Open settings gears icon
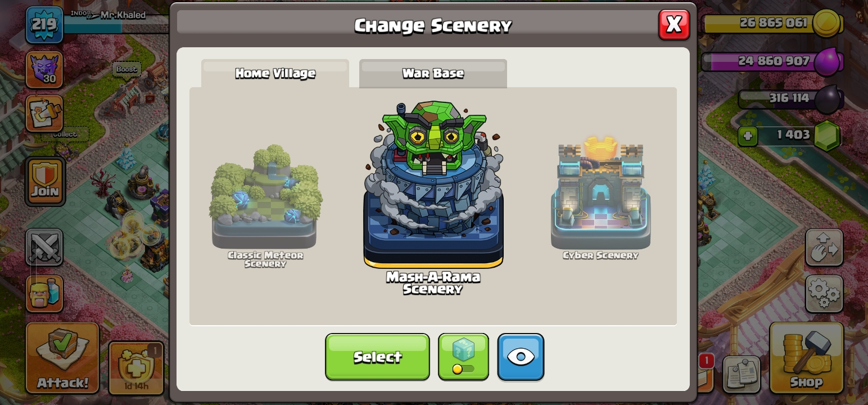The height and width of the screenshot is (405, 868). coord(824,294)
